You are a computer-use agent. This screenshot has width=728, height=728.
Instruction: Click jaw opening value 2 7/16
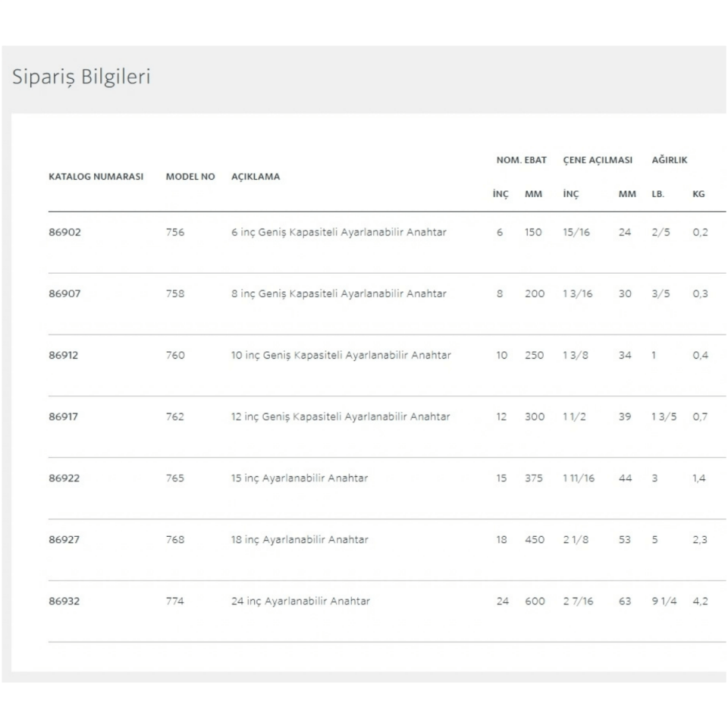[x=578, y=601]
